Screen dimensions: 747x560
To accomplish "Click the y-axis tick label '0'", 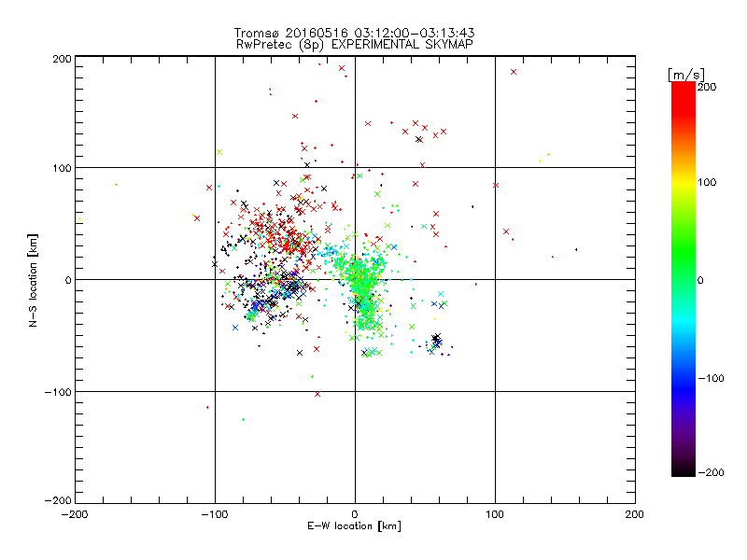I will [68, 280].
